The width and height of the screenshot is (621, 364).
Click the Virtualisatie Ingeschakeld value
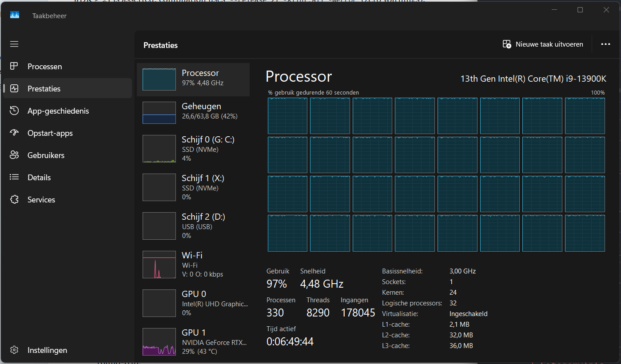(469, 314)
